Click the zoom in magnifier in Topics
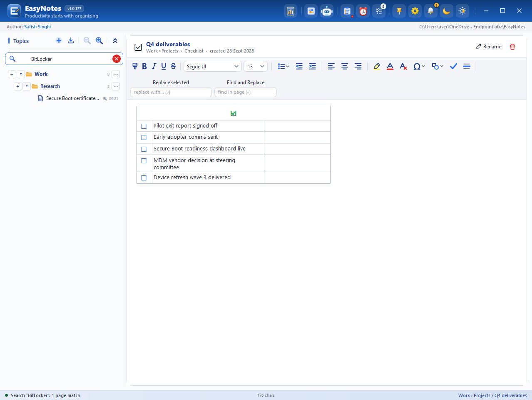 tap(99, 40)
